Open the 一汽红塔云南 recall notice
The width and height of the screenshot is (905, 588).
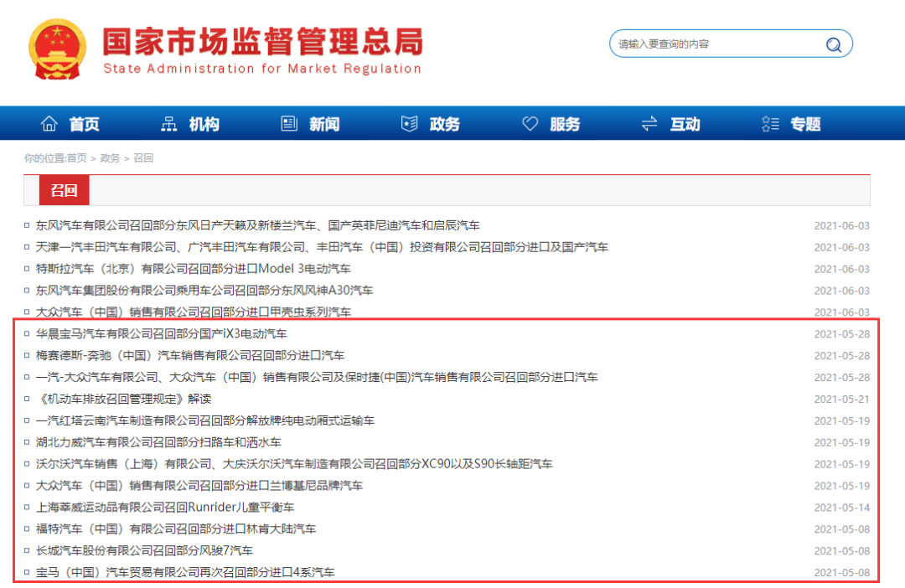[205, 420]
